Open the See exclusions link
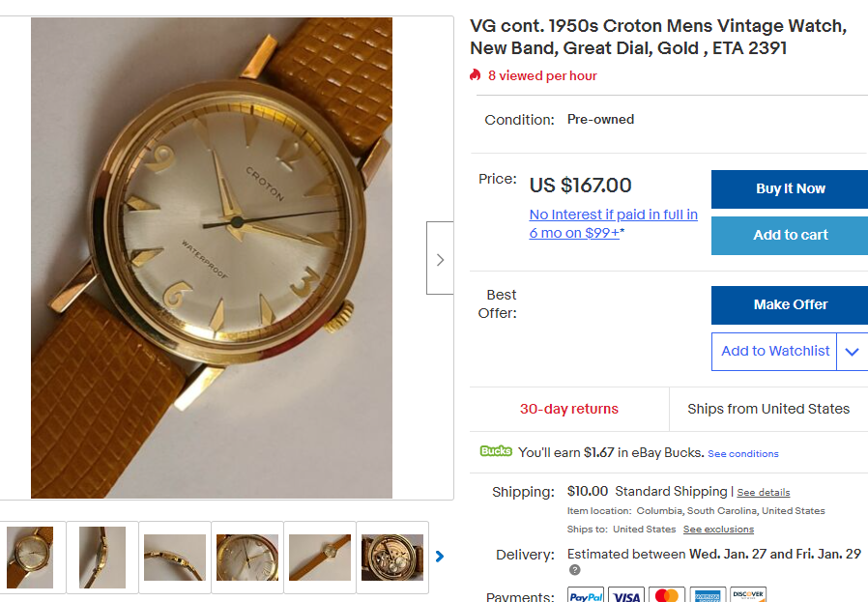Screen dimensions: 868x602 tap(718, 530)
